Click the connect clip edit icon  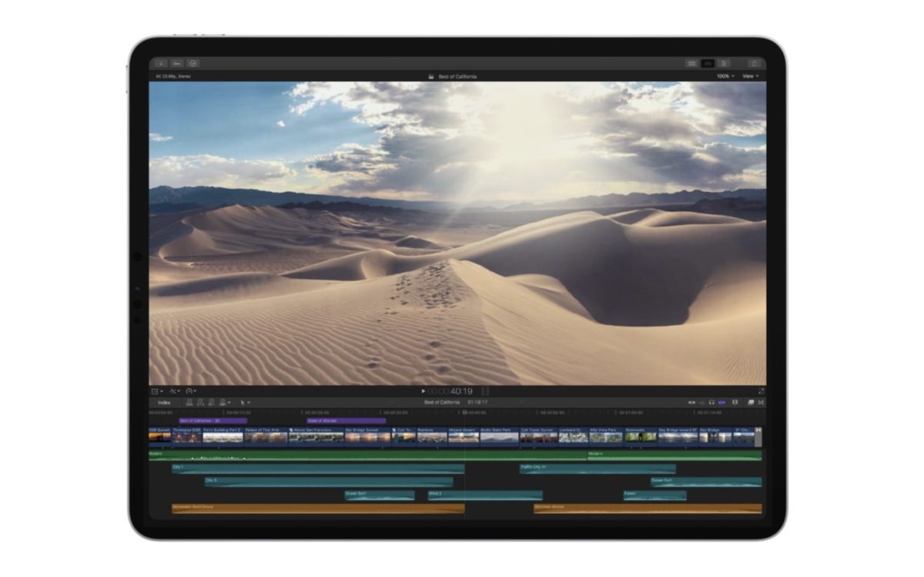tap(189, 402)
